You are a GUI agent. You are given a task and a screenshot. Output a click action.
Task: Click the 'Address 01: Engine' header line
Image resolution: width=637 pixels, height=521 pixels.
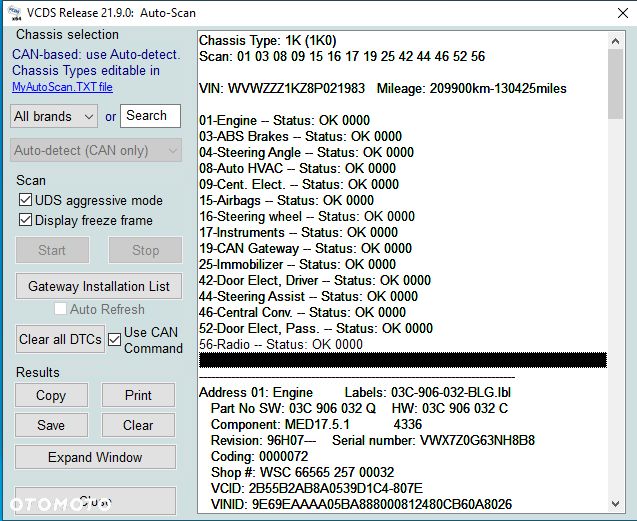[x=355, y=393]
